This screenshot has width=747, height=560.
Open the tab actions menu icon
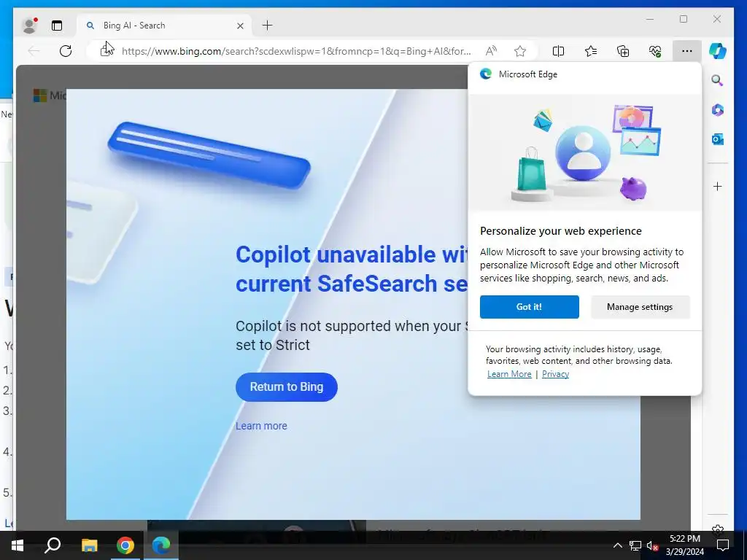[57, 26]
